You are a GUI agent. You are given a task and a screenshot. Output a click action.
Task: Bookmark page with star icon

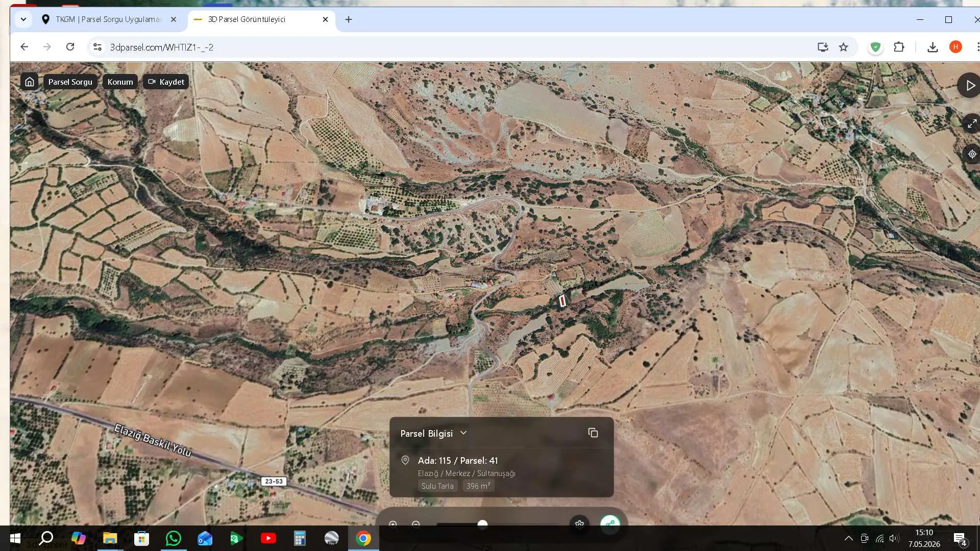(843, 47)
